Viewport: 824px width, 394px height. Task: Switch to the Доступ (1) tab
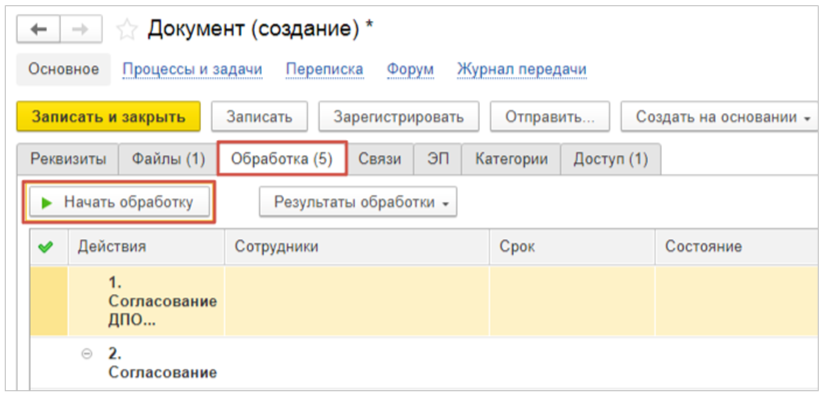(611, 159)
